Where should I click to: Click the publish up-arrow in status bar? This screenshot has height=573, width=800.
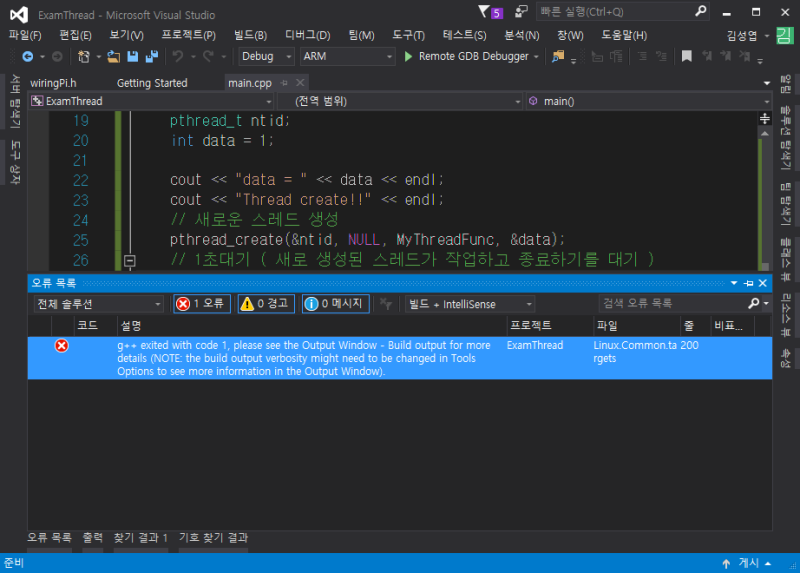tap(726, 563)
